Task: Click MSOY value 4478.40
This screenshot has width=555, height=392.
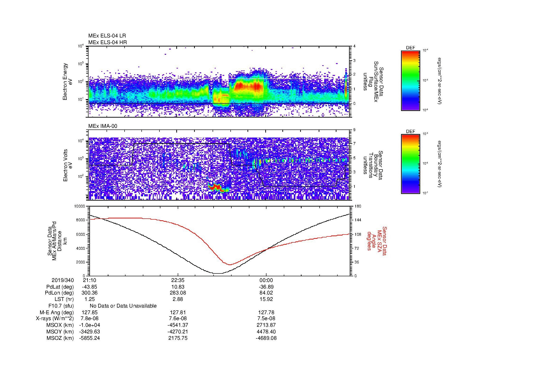Action: (x=266, y=332)
